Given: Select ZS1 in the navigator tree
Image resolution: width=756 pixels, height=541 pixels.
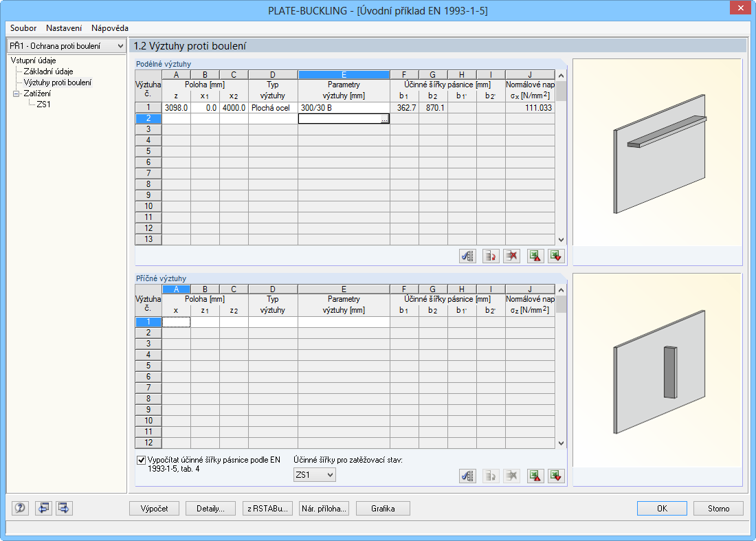Looking at the screenshot, I should 43,104.
